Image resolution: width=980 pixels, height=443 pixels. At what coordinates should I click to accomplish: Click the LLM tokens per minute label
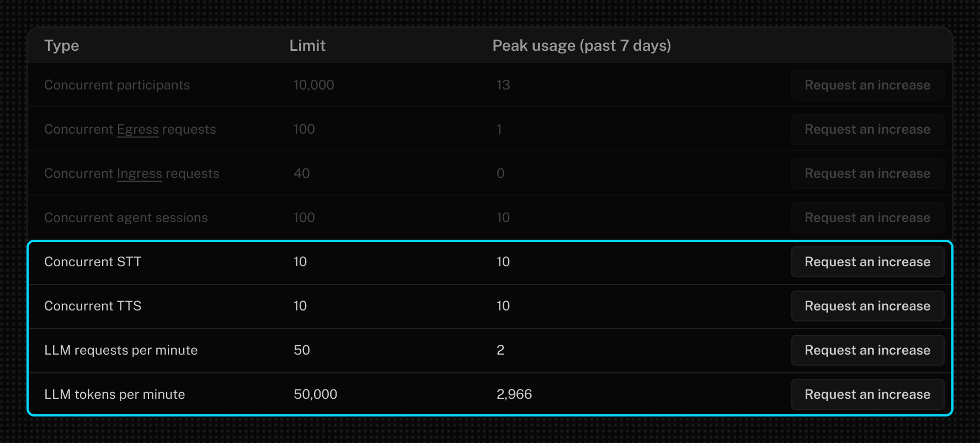(x=115, y=394)
